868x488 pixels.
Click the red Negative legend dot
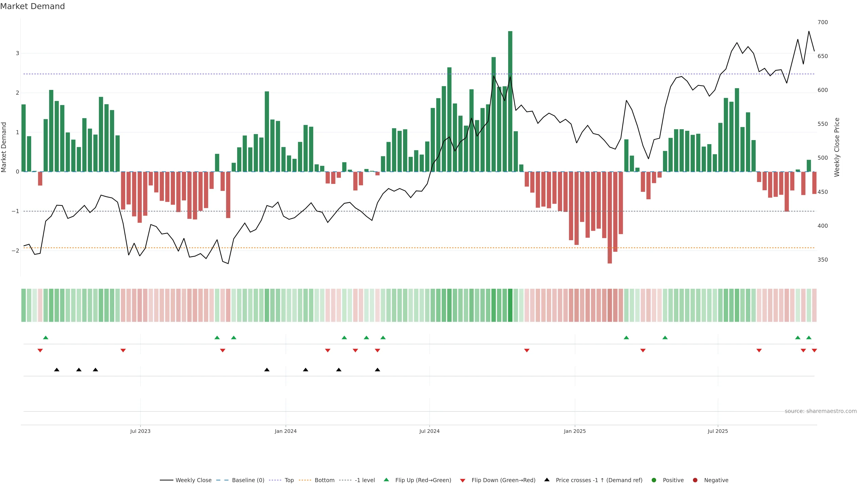[x=695, y=480]
